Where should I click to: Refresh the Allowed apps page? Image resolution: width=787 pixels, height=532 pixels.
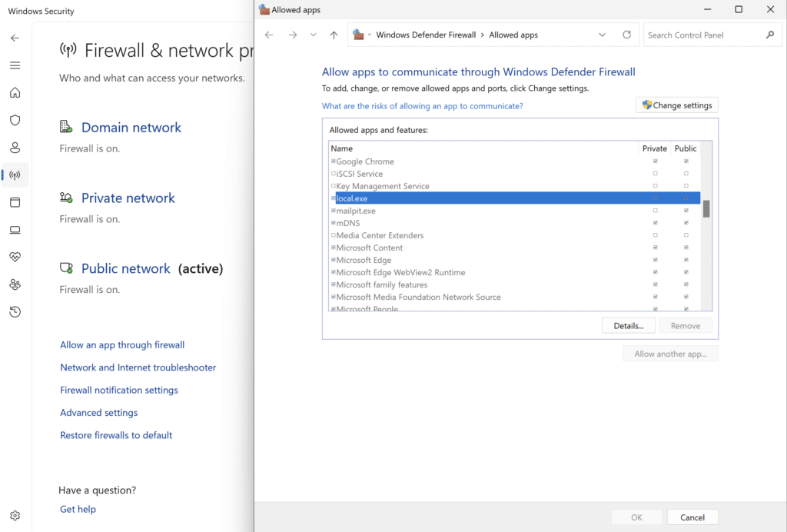(x=626, y=35)
